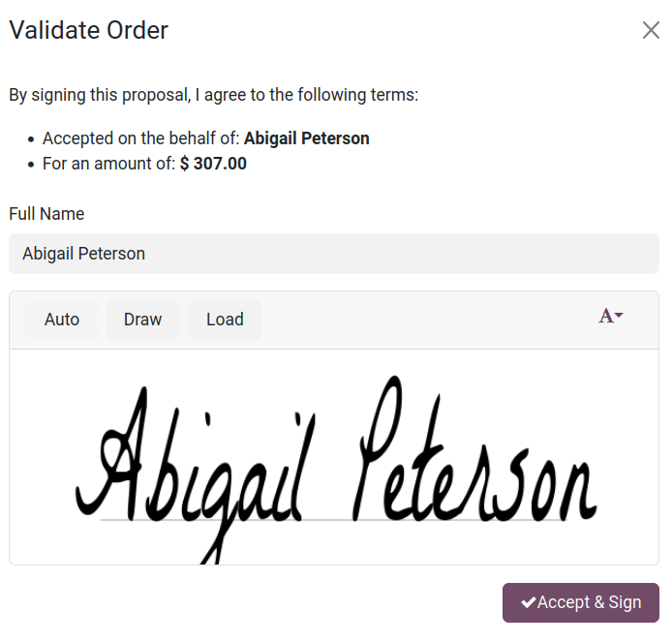Click the Validate Order dialog title
Image resolution: width=672 pixels, height=642 pixels.
coord(88,30)
